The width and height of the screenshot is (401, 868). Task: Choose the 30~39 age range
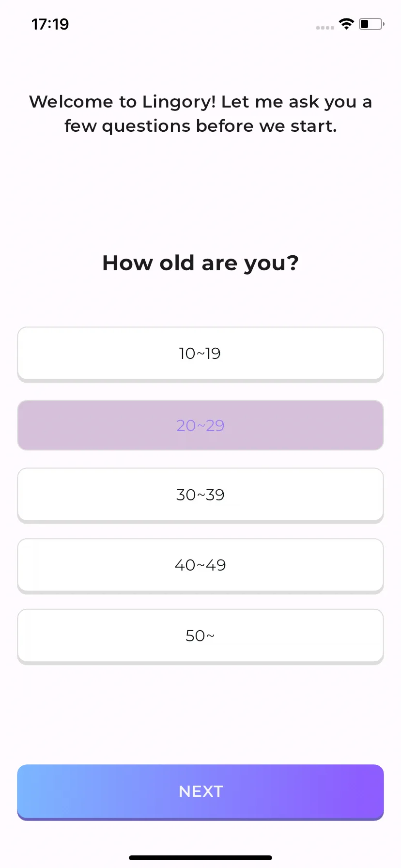click(x=200, y=495)
